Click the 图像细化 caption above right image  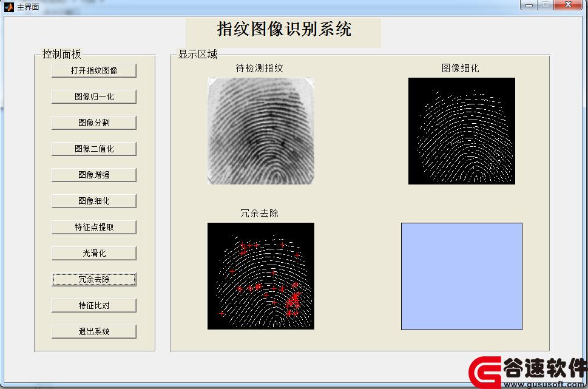[460, 68]
